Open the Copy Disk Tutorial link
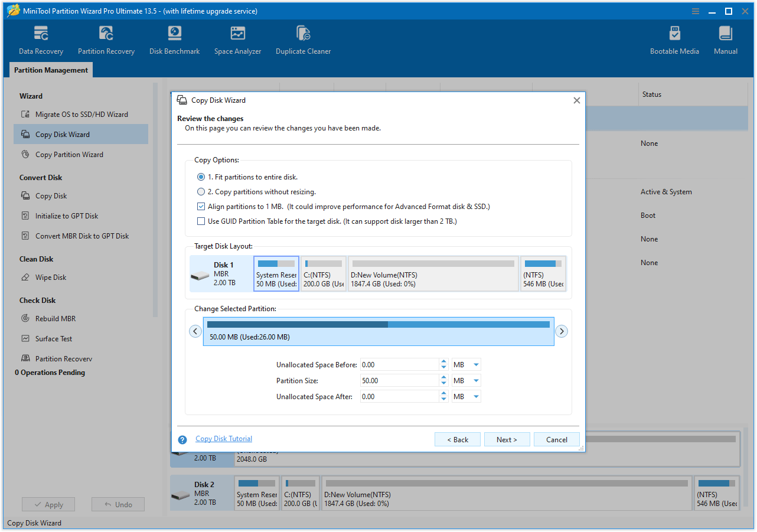 pos(223,438)
